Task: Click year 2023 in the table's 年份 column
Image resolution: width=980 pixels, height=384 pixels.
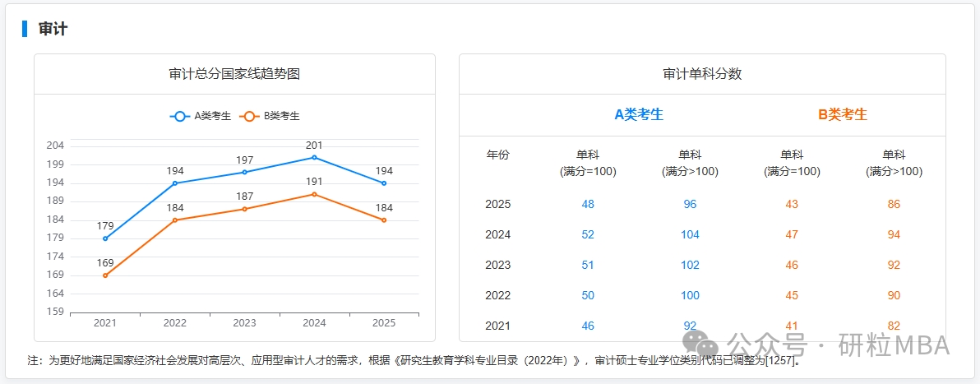Action: tap(497, 265)
